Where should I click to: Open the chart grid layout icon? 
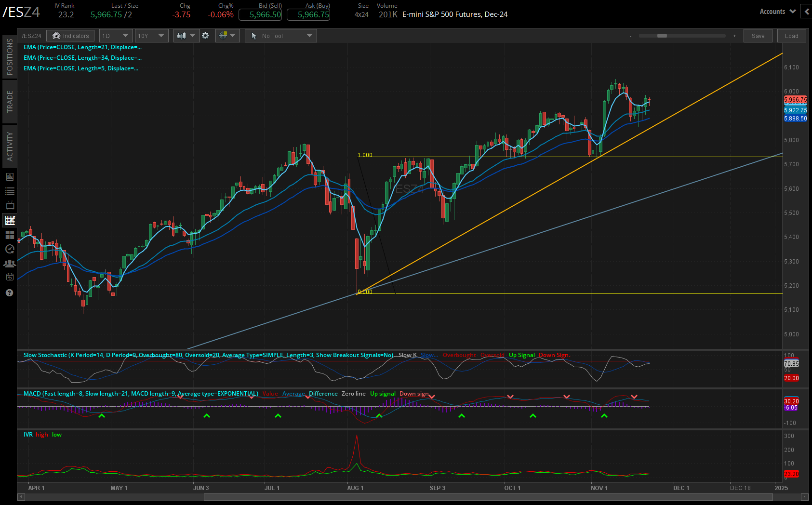[10, 235]
